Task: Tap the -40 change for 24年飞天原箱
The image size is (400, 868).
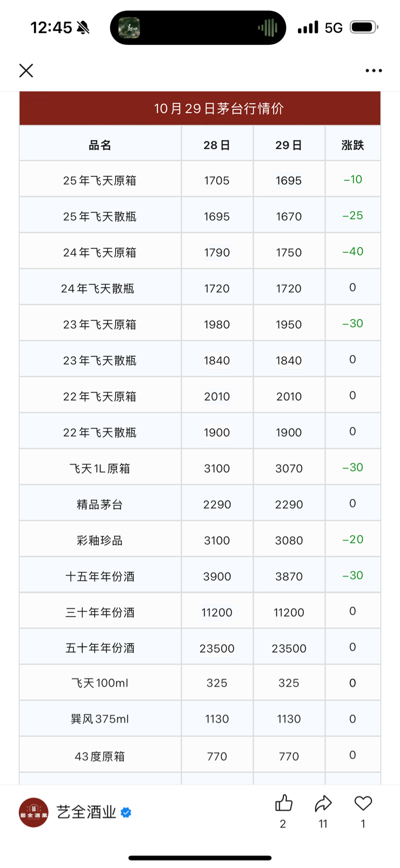Action: 353,251
